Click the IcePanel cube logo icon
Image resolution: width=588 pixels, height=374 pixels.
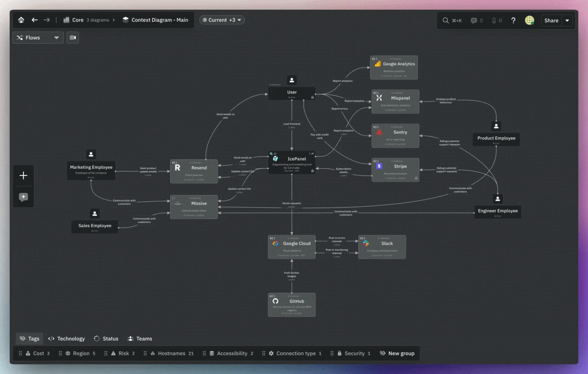[275, 159]
